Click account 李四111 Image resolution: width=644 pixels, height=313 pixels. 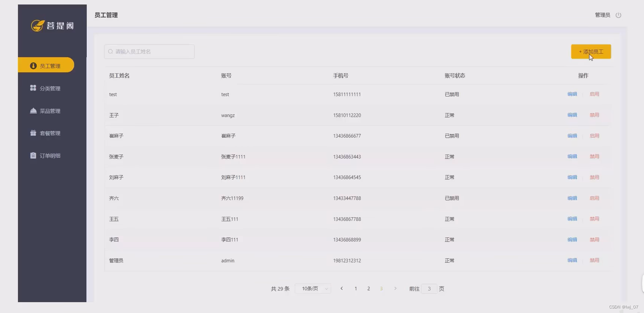point(229,240)
